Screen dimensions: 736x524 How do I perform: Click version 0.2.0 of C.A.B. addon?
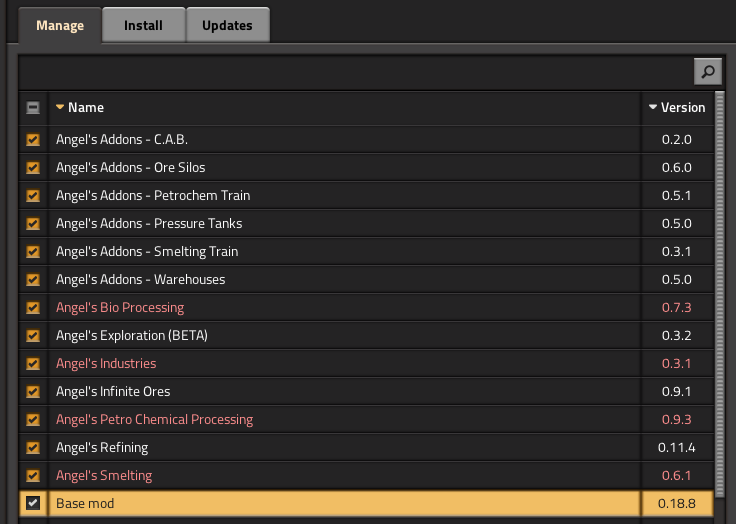pos(676,139)
